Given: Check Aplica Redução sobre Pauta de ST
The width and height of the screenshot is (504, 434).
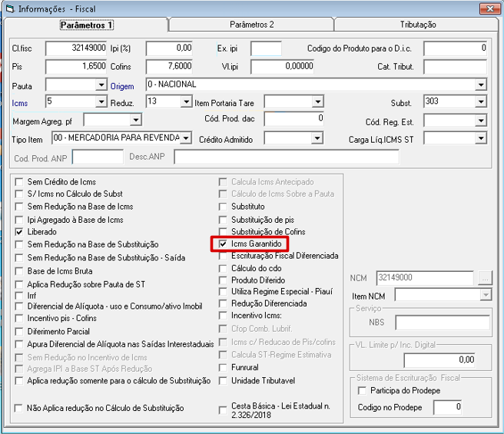Looking at the screenshot, I should click(x=19, y=284).
